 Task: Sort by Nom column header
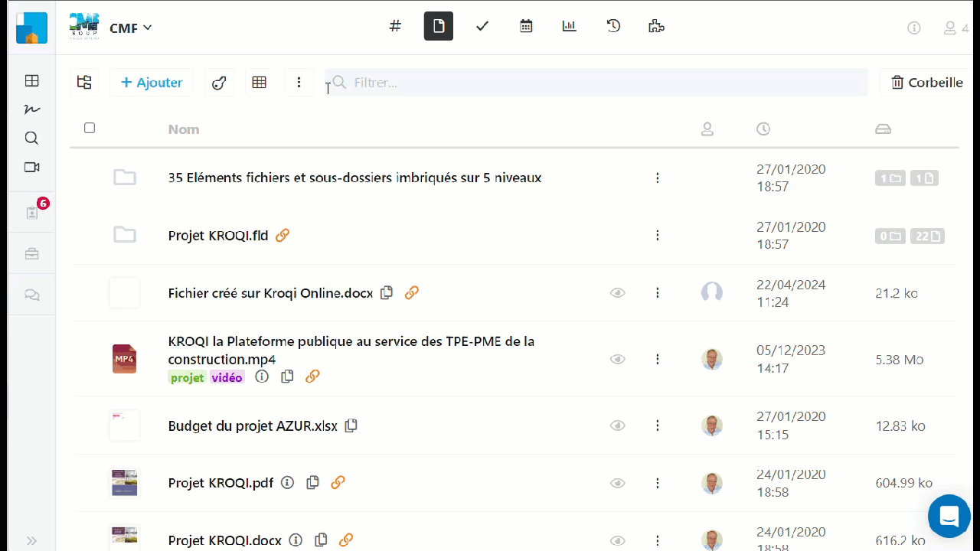click(184, 129)
